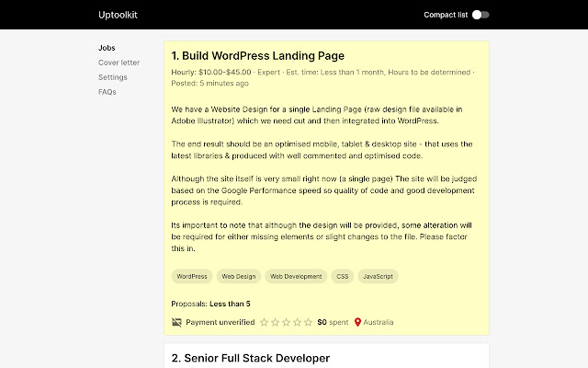The height and width of the screenshot is (368, 588).
Task: Click the paragraph starting 'We have a Website Design'
Action: tap(317, 115)
